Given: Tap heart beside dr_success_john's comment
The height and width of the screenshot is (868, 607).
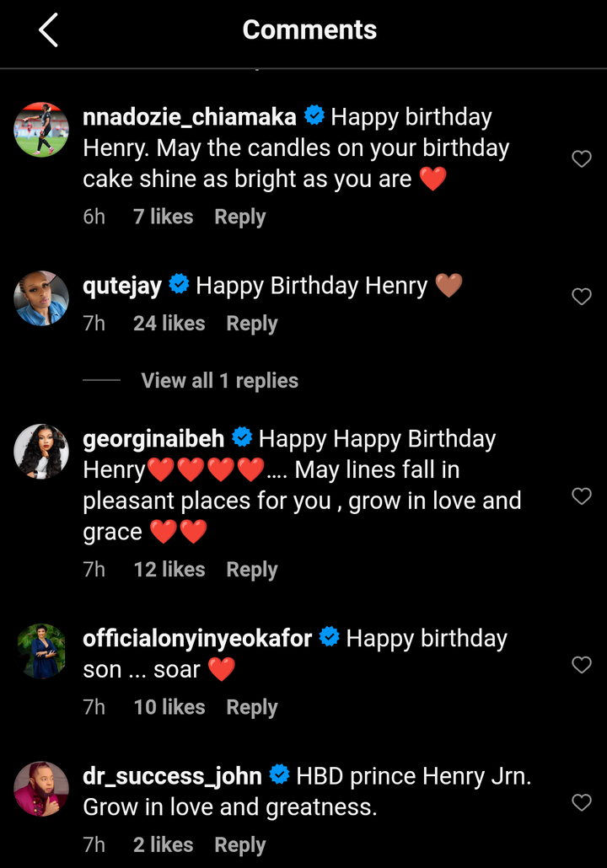Looking at the screenshot, I should click(582, 802).
